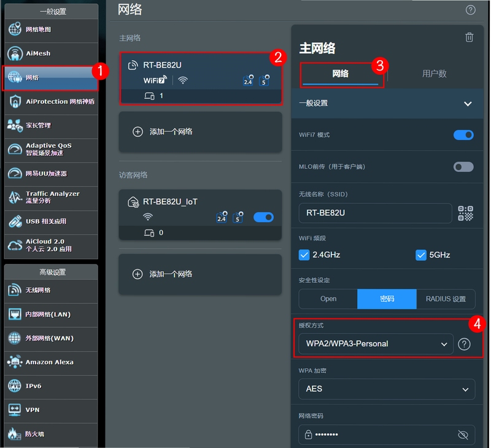Open the WPA2/WPA3-Personal 授权方式 dropdown
491x448 pixels.
pyautogui.click(x=376, y=344)
